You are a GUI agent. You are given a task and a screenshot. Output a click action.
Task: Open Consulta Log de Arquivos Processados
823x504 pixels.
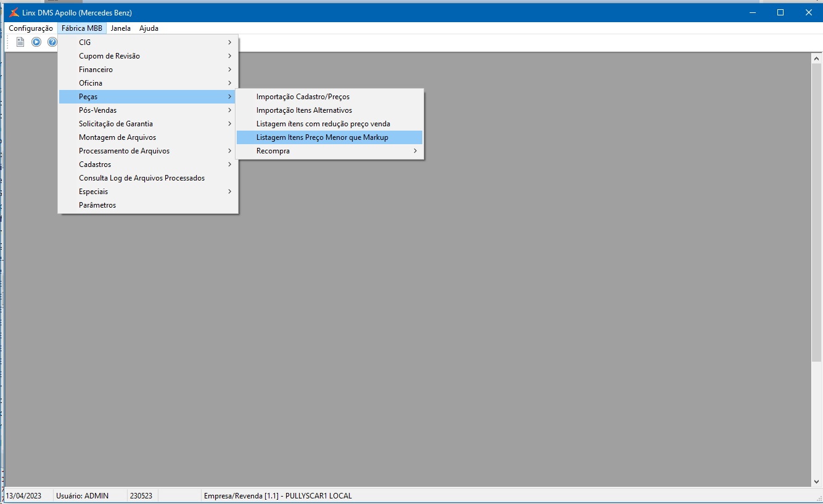(x=148, y=178)
